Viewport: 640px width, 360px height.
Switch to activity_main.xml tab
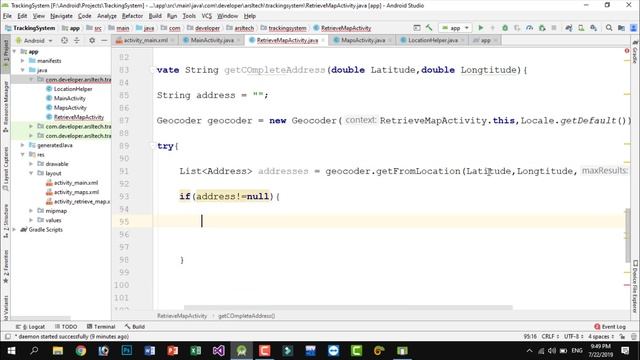click(145, 40)
